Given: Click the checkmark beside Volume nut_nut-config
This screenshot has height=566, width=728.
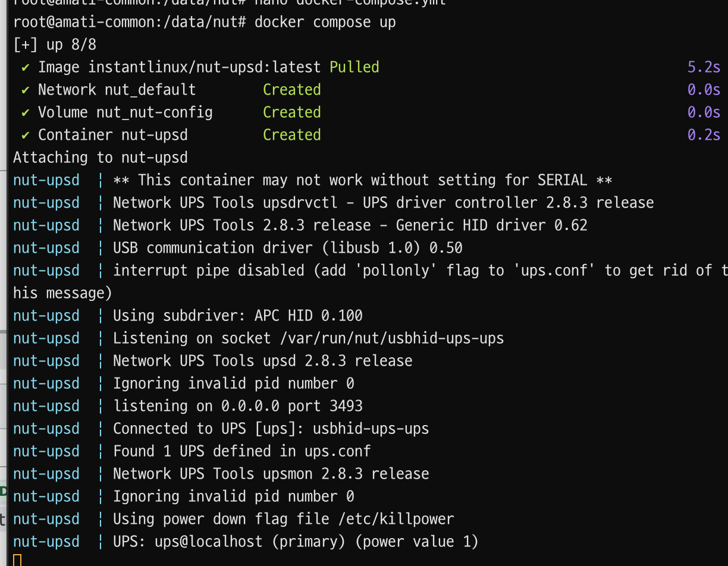Looking at the screenshot, I should point(25,112).
